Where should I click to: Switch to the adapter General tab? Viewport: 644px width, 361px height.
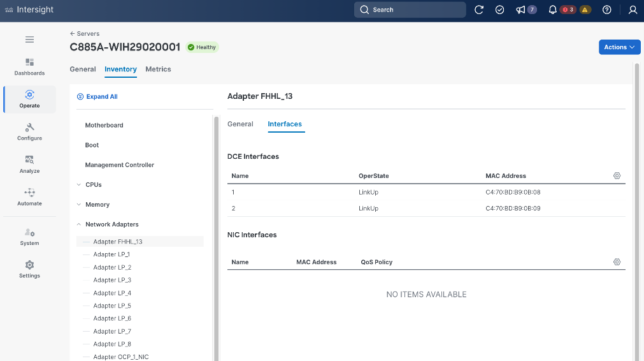point(240,124)
